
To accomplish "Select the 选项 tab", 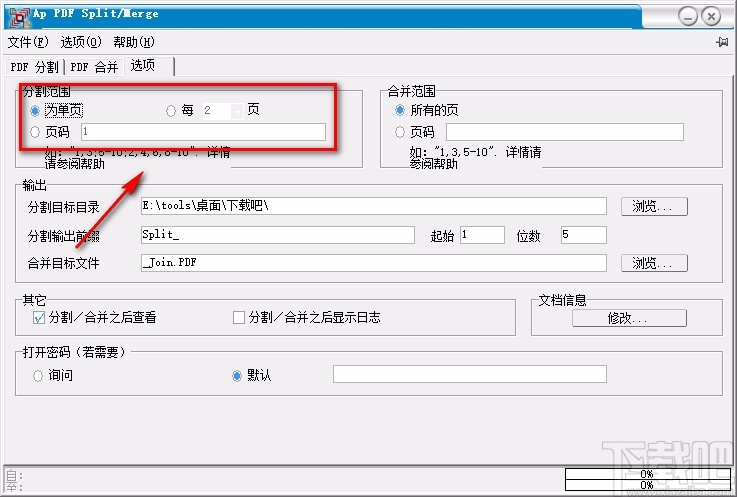I will pyautogui.click(x=149, y=66).
